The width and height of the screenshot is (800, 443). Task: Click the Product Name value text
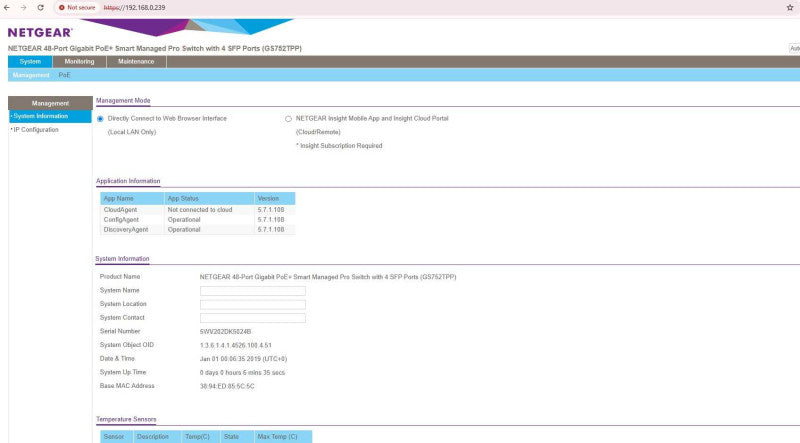click(x=328, y=277)
